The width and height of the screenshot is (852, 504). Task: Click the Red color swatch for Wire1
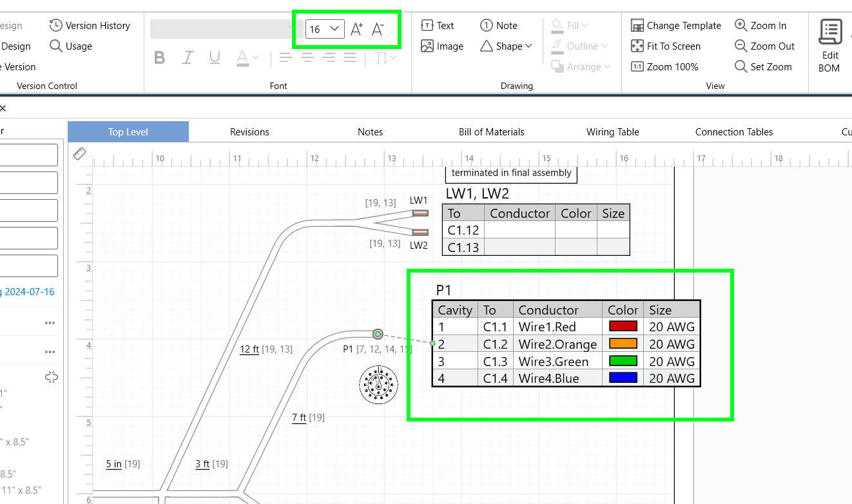click(x=623, y=327)
